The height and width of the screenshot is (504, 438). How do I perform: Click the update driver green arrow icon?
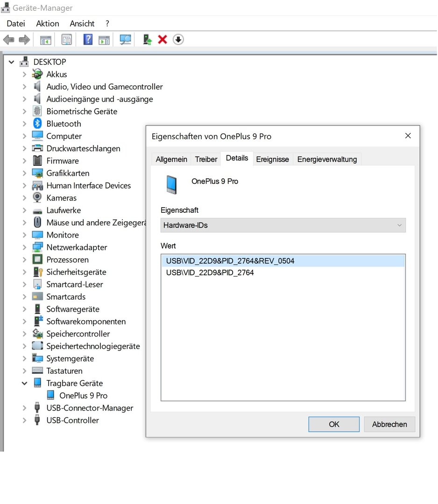[148, 40]
